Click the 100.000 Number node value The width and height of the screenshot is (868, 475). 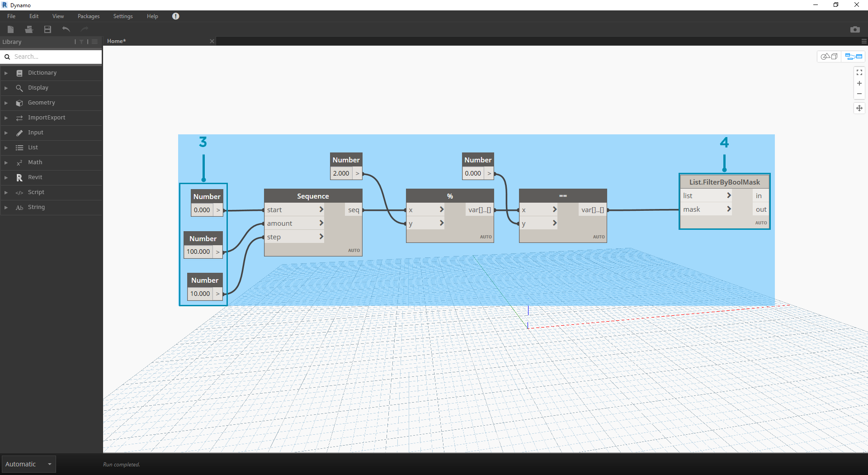click(198, 252)
